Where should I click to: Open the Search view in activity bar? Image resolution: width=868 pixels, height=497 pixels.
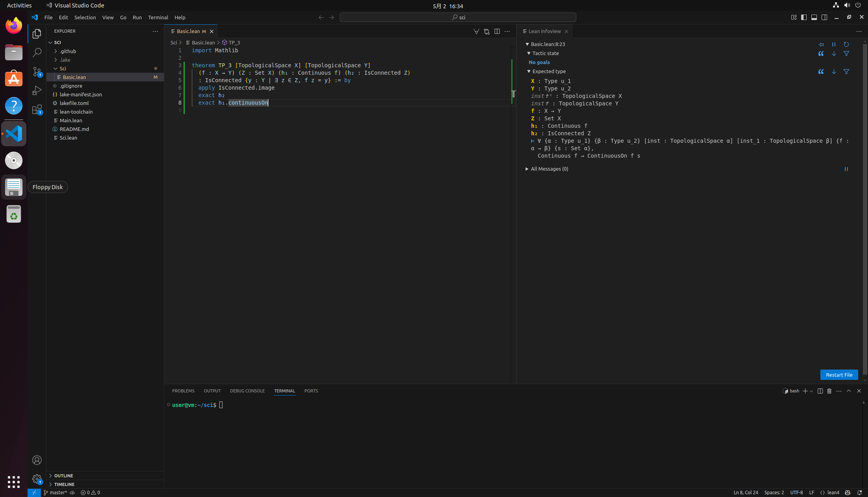[37, 52]
